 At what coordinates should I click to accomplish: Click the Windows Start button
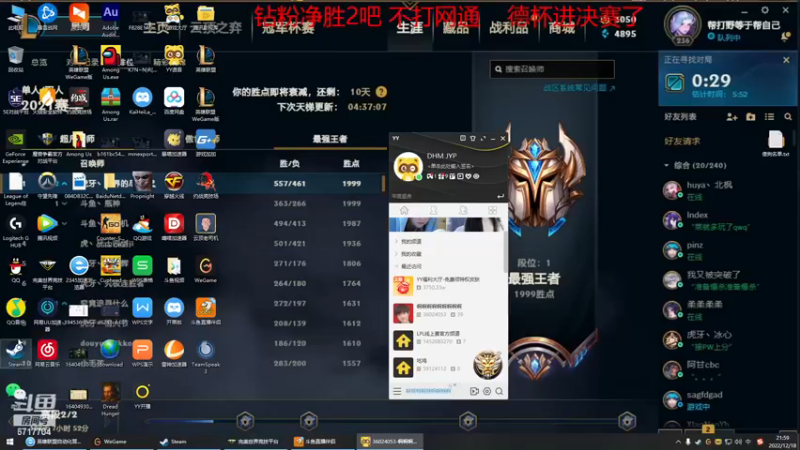pyautogui.click(x=9, y=442)
